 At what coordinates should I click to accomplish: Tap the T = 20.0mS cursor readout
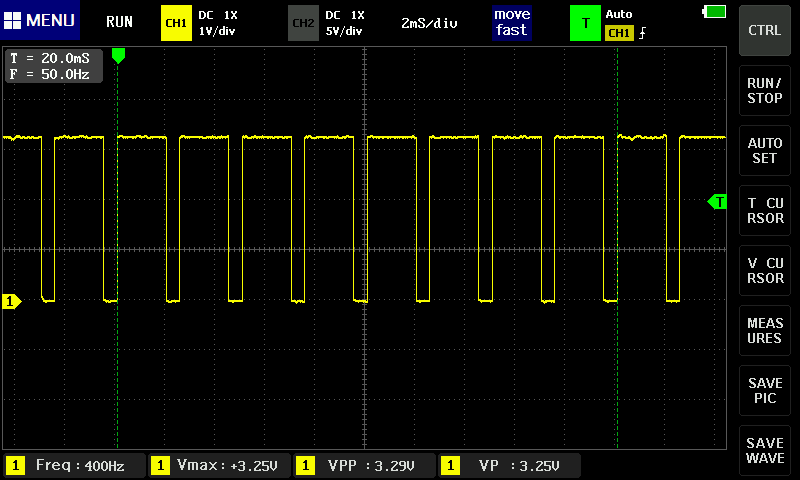point(50,58)
